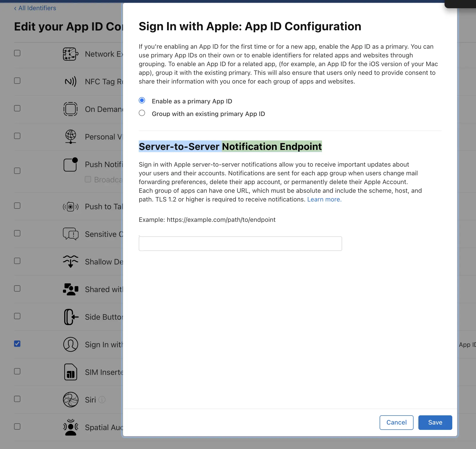Image resolution: width=476 pixels, height=449 pixels.
Task: Click the Shared with You people icon
Action: point(70,289)
